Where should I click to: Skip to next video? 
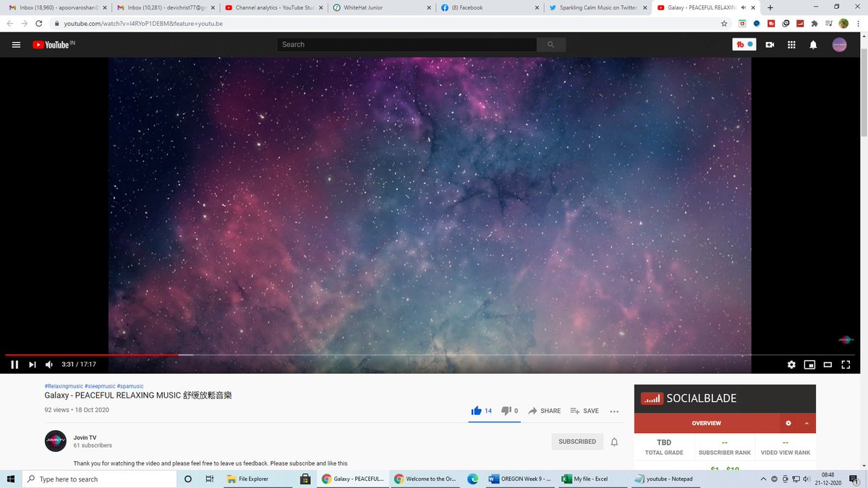(32, 364)
